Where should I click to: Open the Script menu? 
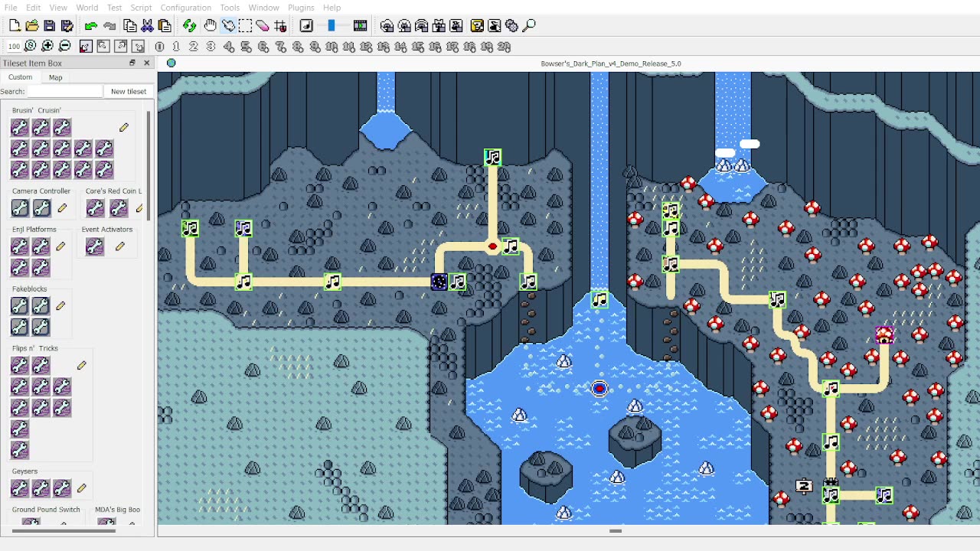point(141,8)
